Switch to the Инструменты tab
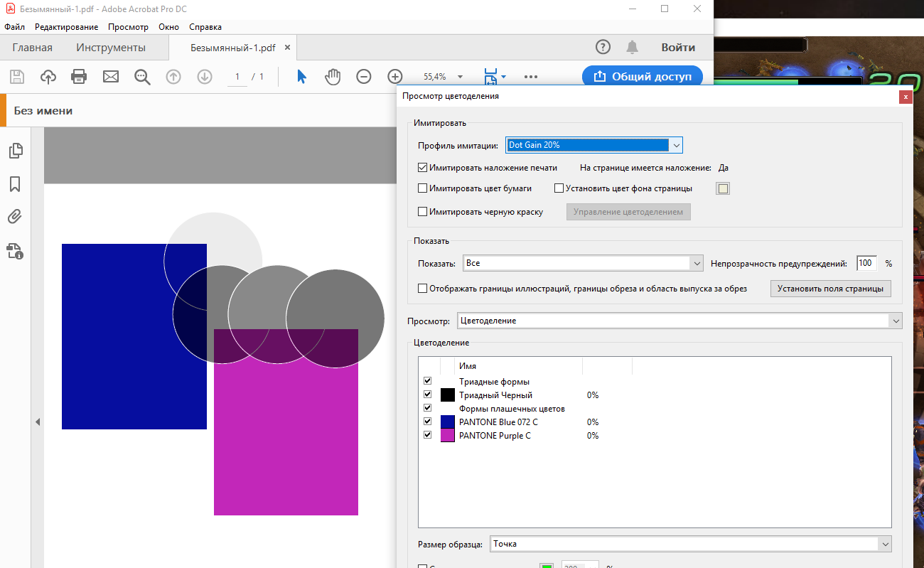Screen dimensions: 924x568 pyautogui.click(x=111, y=48)
